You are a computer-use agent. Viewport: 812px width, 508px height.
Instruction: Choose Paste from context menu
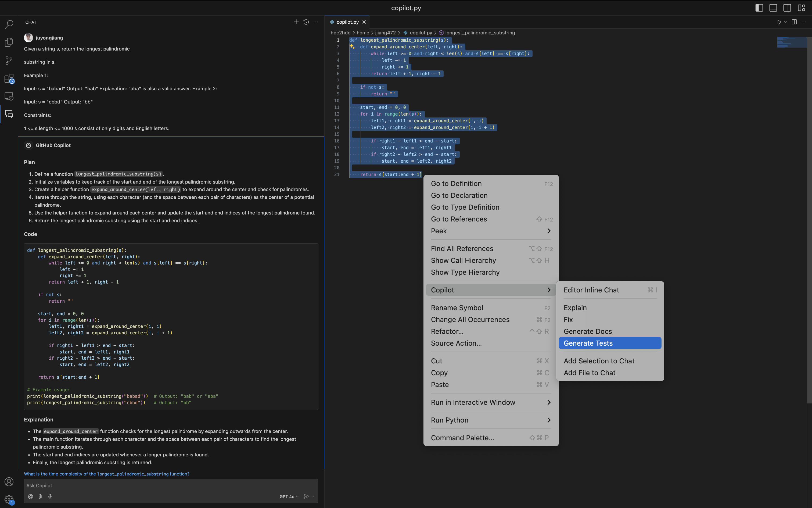pyautogui.click(x=491, y=385)
